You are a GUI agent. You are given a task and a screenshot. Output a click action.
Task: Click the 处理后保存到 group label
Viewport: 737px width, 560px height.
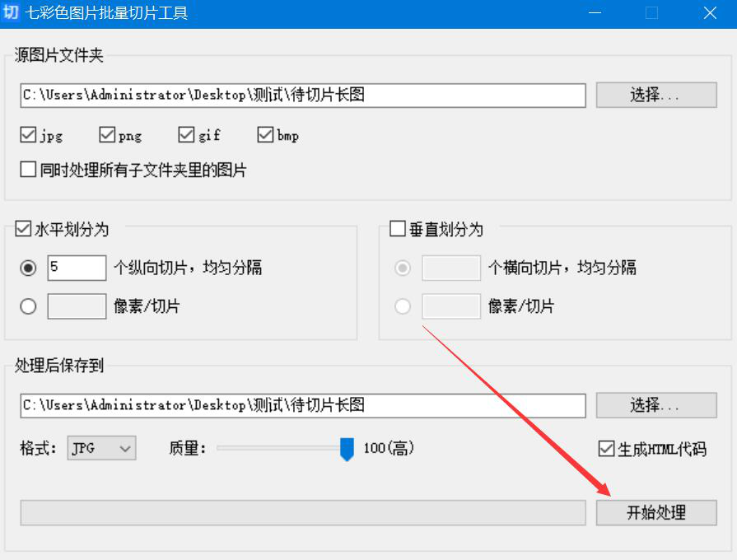tap(58, 366)
